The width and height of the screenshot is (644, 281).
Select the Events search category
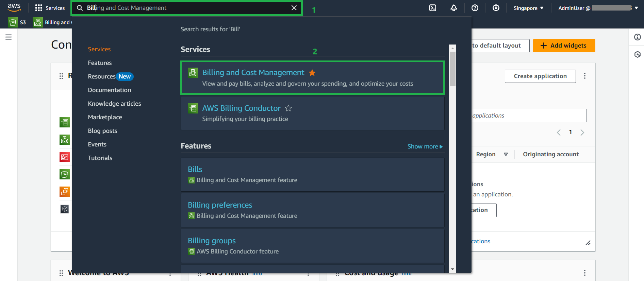pyautogui.click(x=97, y=144)
